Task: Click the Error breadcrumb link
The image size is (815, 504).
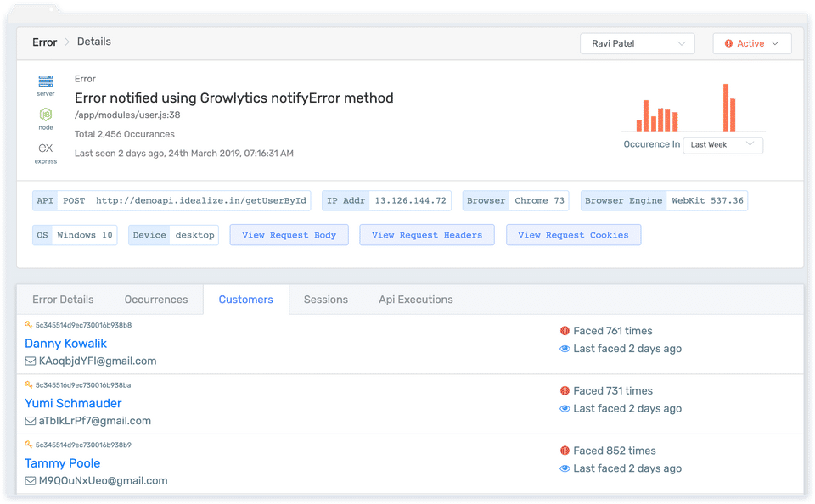Action: coord(45,42)
